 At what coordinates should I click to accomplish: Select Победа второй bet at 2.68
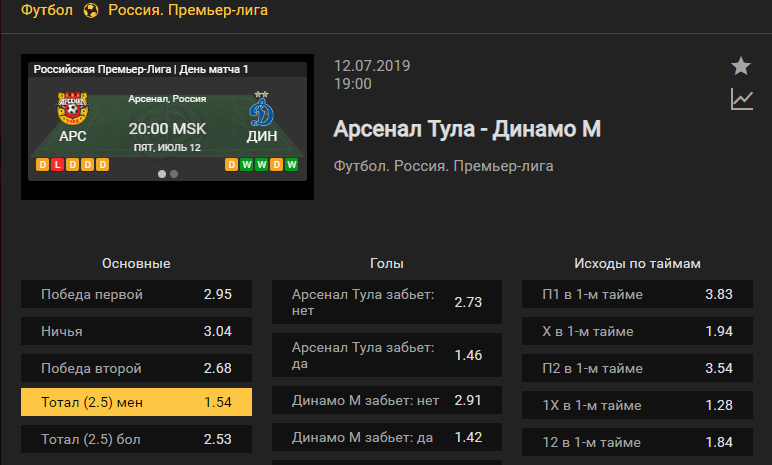pyautogui.click(x=136, y=368)
